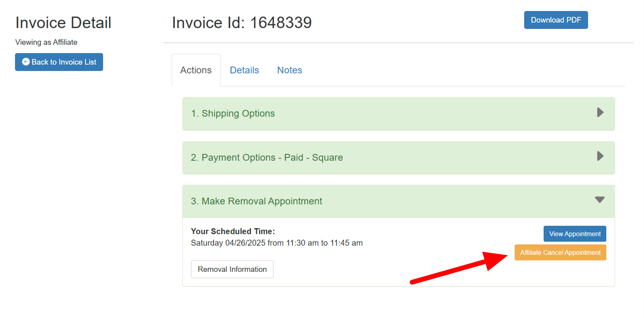Open View Appointment
The height and width of the screenshot is (318, 644).
(575, 234)
